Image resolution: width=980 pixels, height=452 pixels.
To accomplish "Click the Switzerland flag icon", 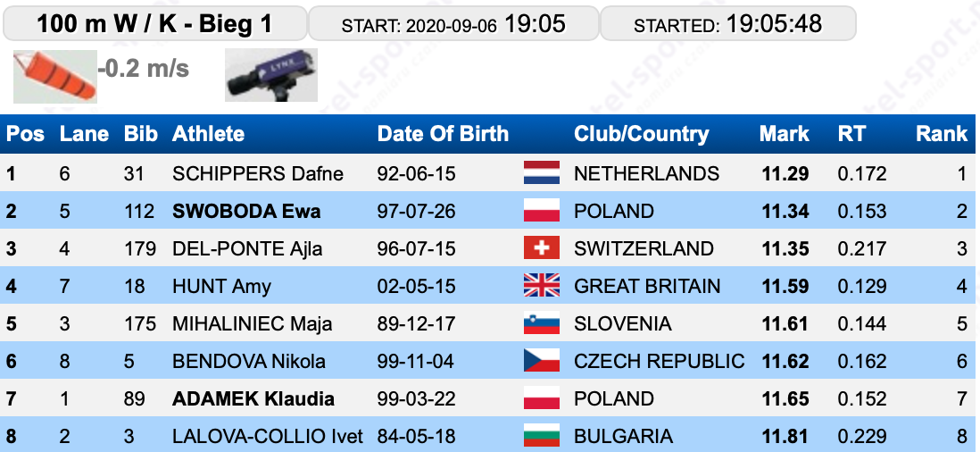I will [x=541, y=248].
